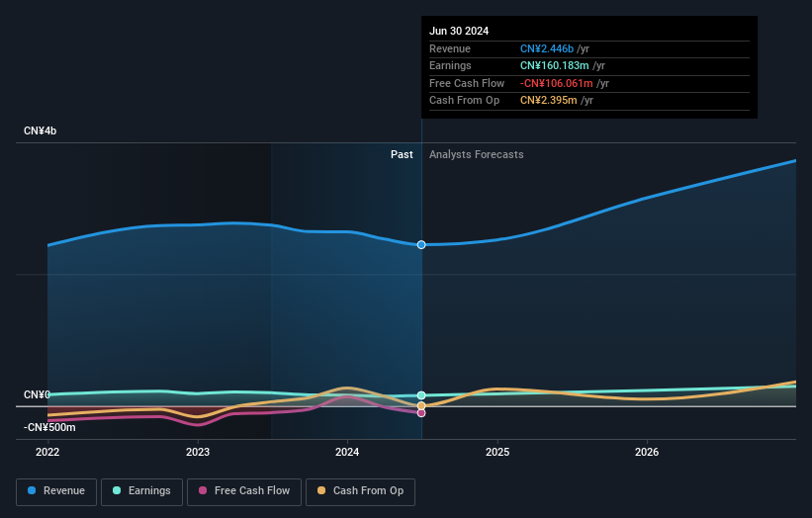Screen dimensions: 812x518
Task: Click the 2024 x-axis label
Action: (347, 452)
